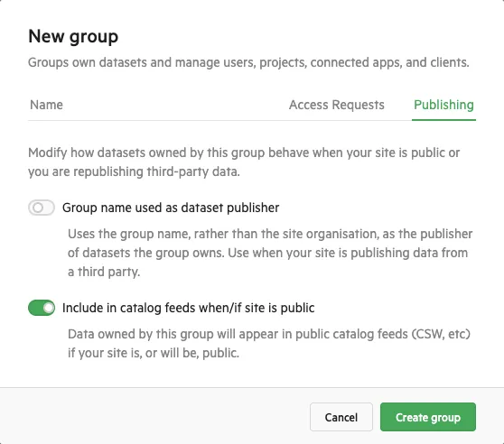Viewport: 504px width, 444px height.
Task: Switch to the Name tab
Action: pos(46,105)
